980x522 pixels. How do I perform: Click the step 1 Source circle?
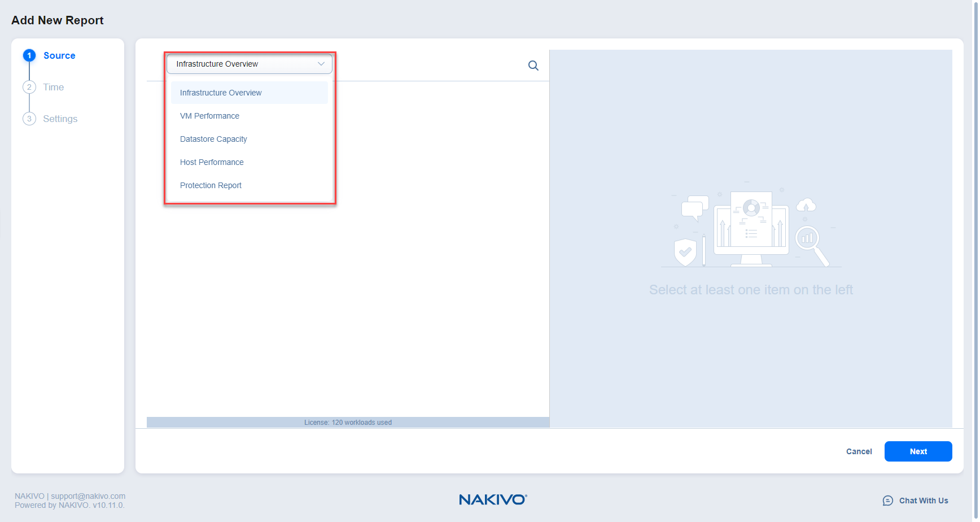point(29,55)
